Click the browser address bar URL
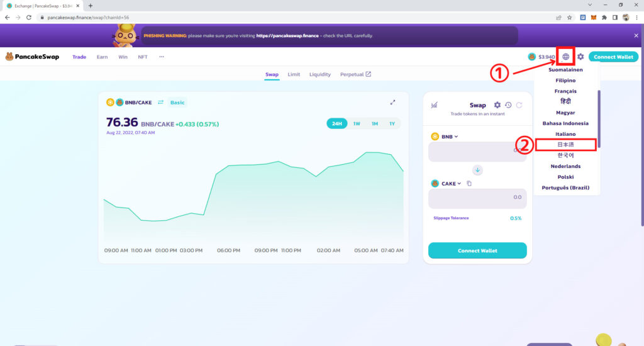The image size is (644, 346). pyautogui.click(x=88, y=18)
